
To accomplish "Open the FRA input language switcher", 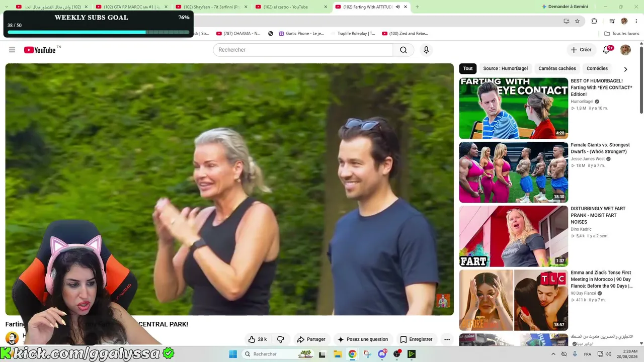I will (x=588, y=354).
